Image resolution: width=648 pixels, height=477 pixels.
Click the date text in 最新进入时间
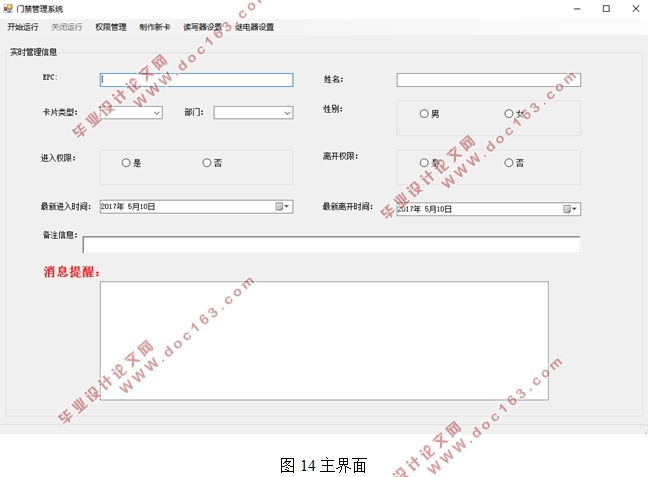click(x=128, y=206)
